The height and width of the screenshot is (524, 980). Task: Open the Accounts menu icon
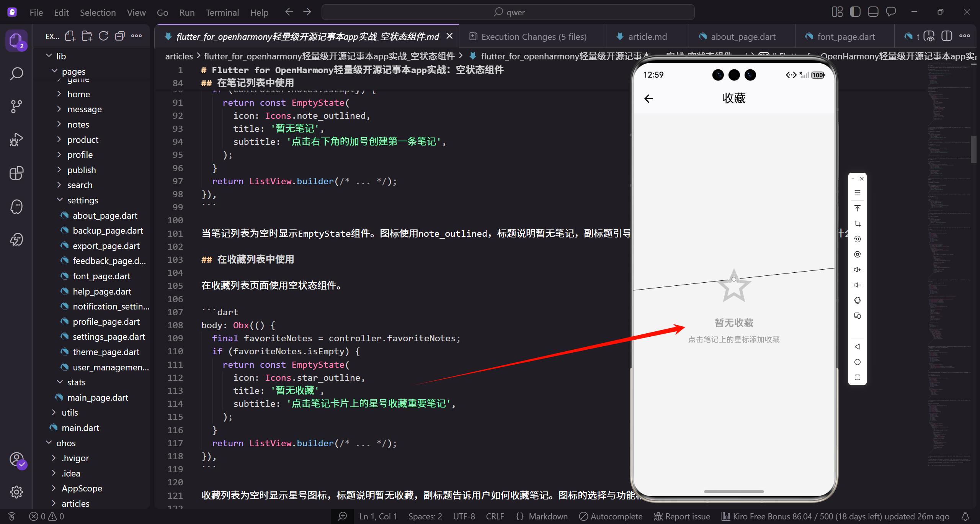16,459
